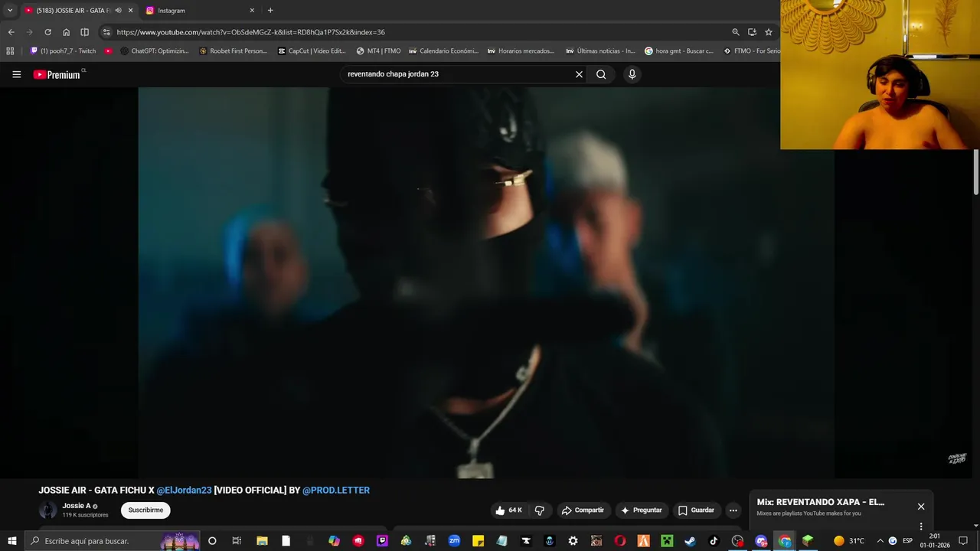Image resolution: width=980 pixels, height=551 pixels.
Task: Open Horarios mercados bookmark
Action: (x=521, y=51)
